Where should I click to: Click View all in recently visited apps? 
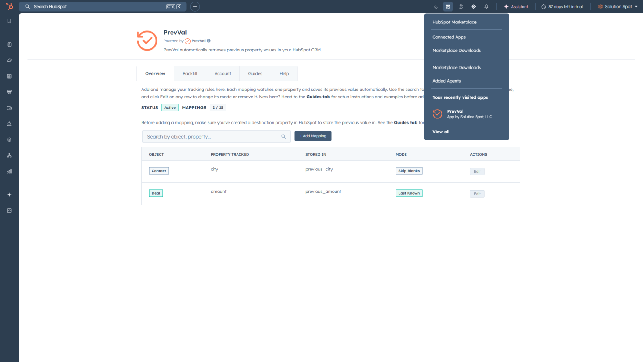pyautogui.click(x=441, y=132)
